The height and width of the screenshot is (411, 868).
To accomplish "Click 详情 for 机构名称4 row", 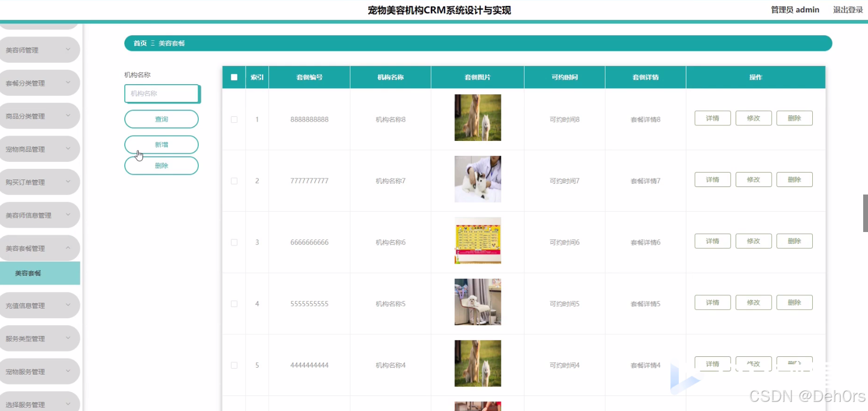I will pos(713,364).
